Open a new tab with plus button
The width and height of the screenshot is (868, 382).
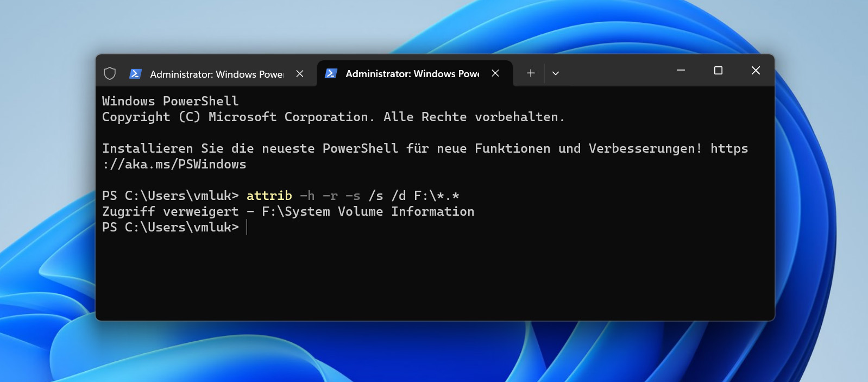pyautogui.click(x=531, y=73)
